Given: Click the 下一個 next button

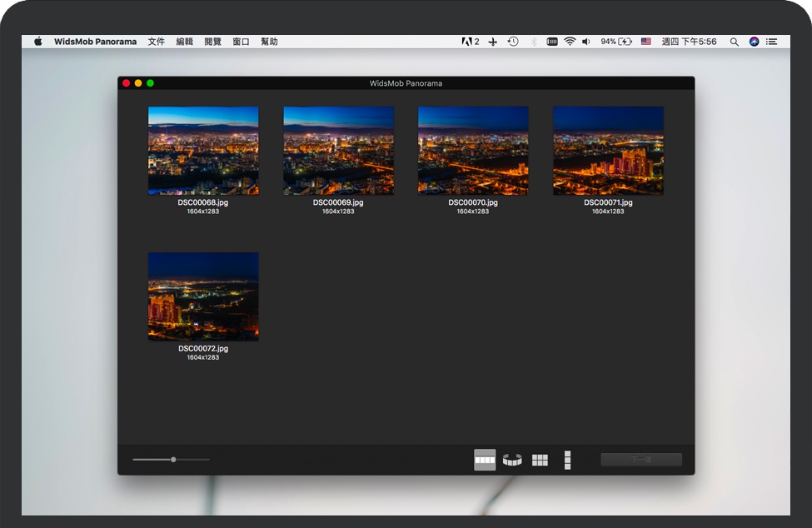Looking at the screenshot, I should pyautogui.click(x=641, y=460).
